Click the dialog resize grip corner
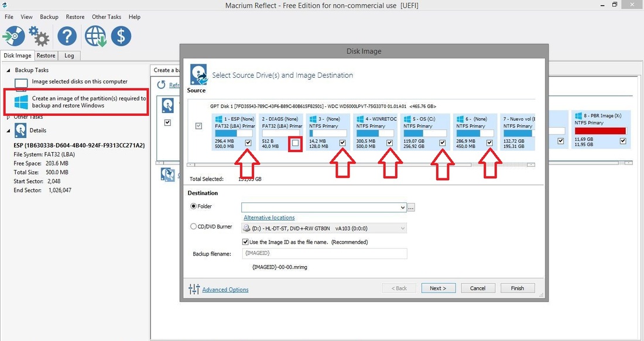 coord(542,295)
